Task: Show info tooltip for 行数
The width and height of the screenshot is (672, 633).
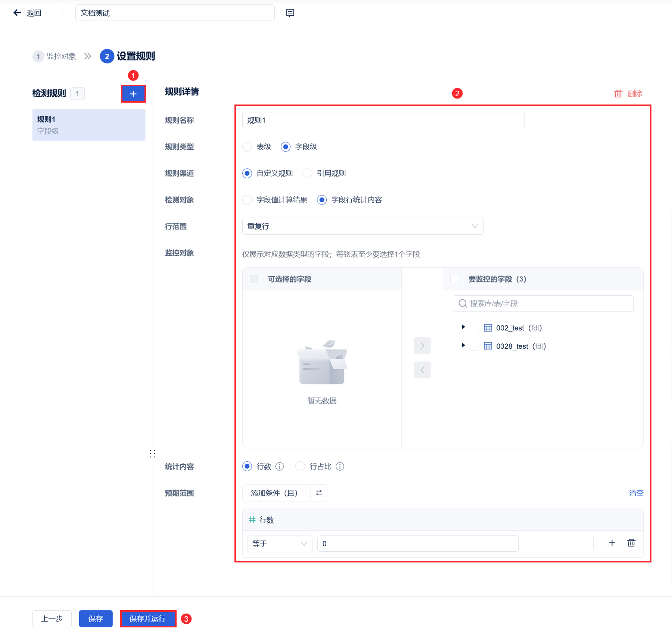Action: pos(280,467)
